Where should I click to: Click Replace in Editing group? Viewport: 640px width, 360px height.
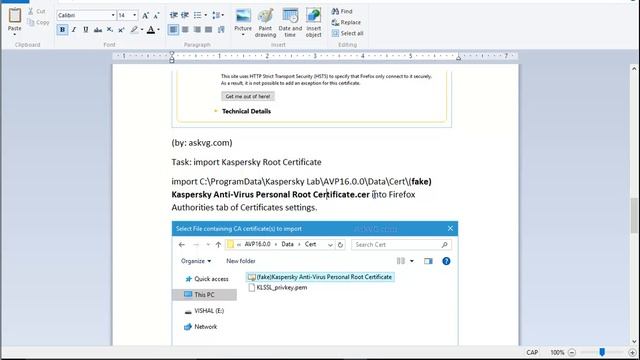point(347,22)
